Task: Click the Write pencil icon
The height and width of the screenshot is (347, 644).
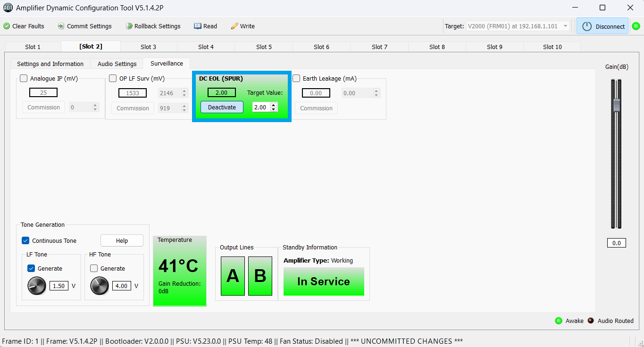Action: (234, 26)
